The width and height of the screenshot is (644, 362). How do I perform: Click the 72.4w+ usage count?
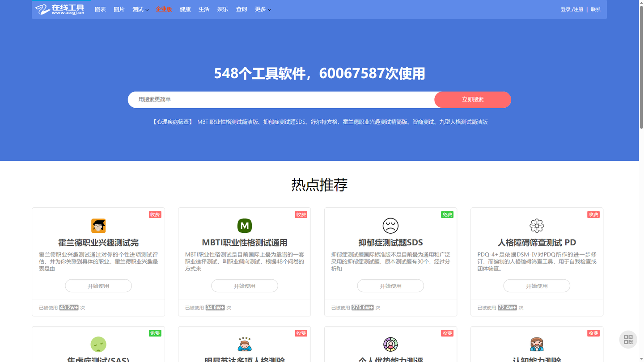508,307
